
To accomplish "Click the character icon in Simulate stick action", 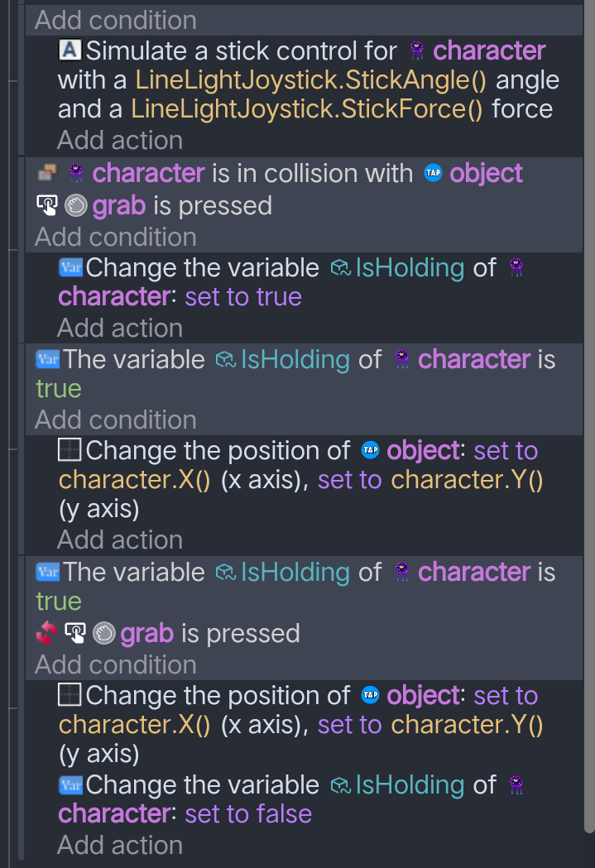I will point(418,50).
